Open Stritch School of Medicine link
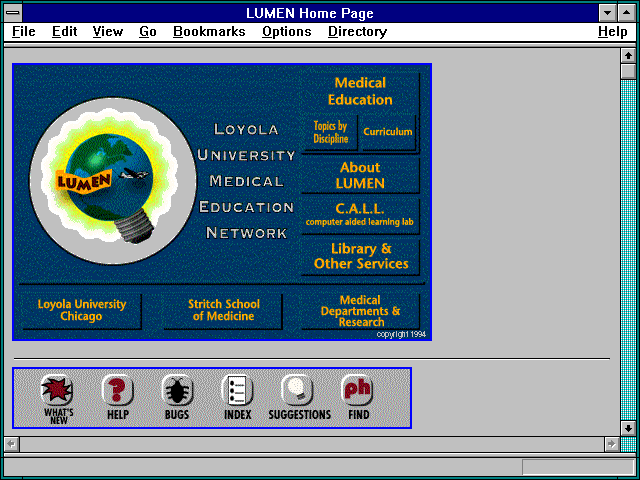Screen dimensions: 640x480 pos(223,310)
